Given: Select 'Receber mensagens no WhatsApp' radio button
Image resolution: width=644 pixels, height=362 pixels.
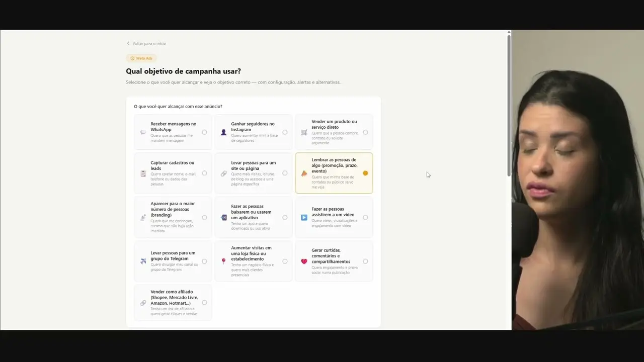Looking at the screenshot, I should (204, 132).
